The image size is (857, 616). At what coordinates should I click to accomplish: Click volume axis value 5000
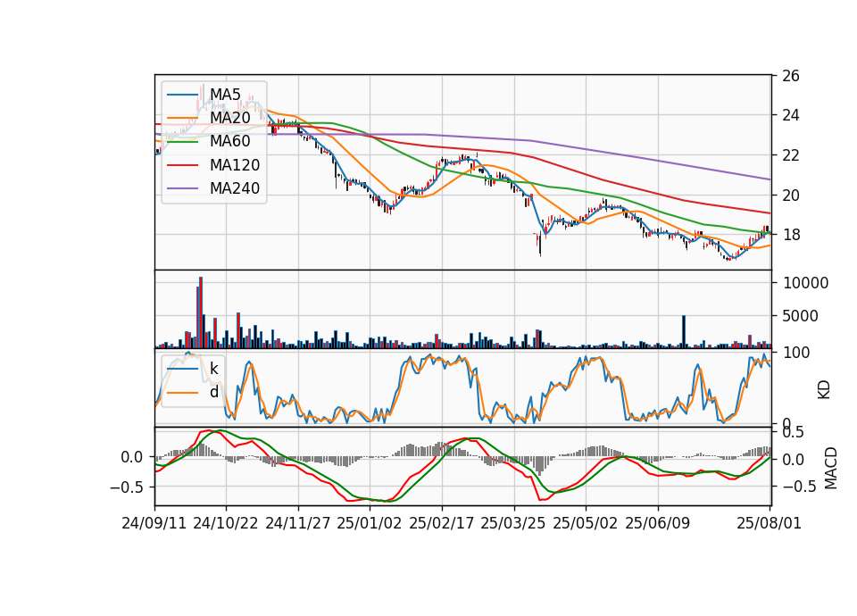pos(801,316)
